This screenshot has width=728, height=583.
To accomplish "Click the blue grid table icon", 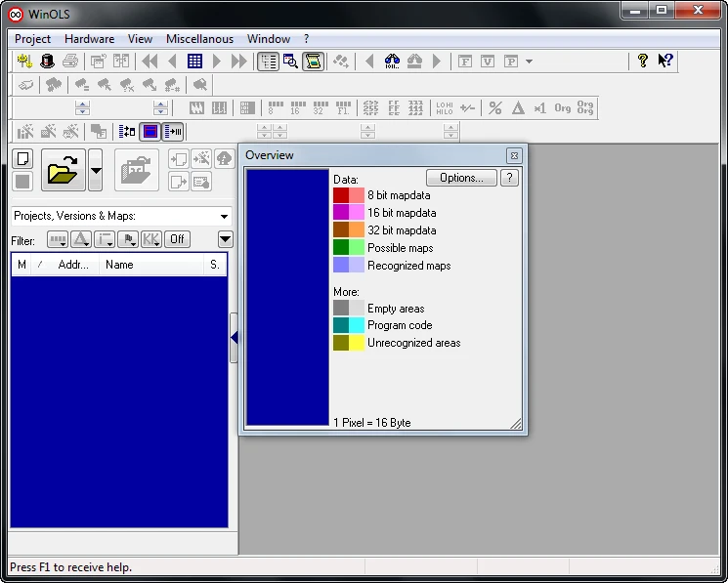I will coord(194,61).
